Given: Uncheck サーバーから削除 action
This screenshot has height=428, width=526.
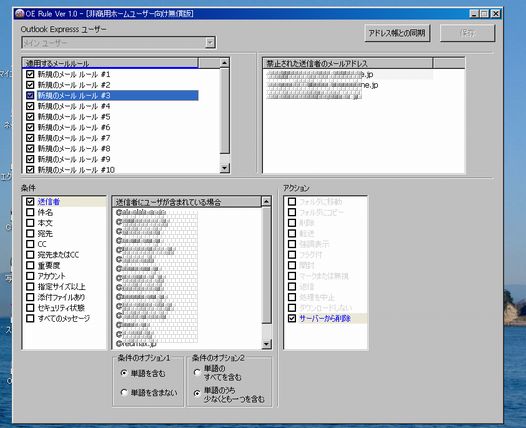Looking at the screenshot, I should pos(292,318).
